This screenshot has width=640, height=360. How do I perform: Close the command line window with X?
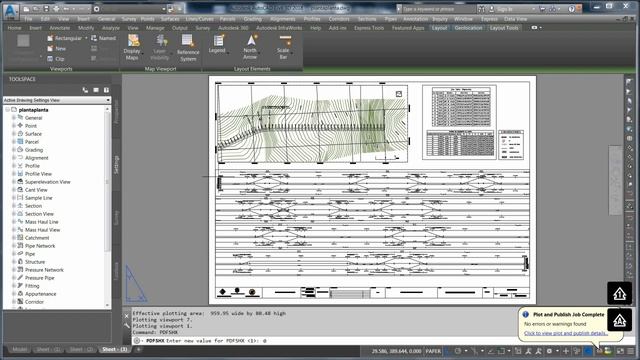point(127,316)
